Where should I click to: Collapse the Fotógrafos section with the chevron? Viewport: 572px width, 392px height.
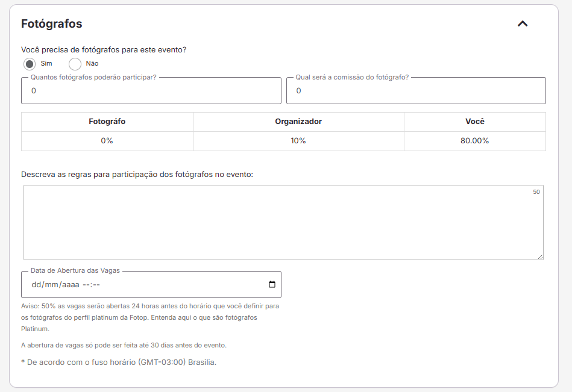coord(522,24)
